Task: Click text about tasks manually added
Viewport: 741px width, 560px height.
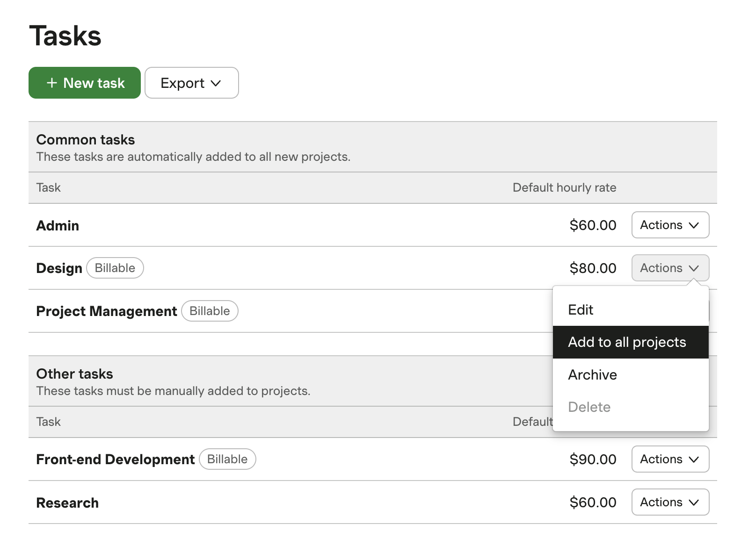Action: point(174,391)
